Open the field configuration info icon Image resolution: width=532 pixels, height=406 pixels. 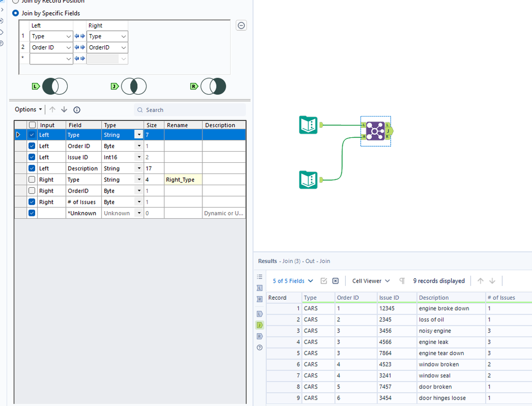coord(77,110)
